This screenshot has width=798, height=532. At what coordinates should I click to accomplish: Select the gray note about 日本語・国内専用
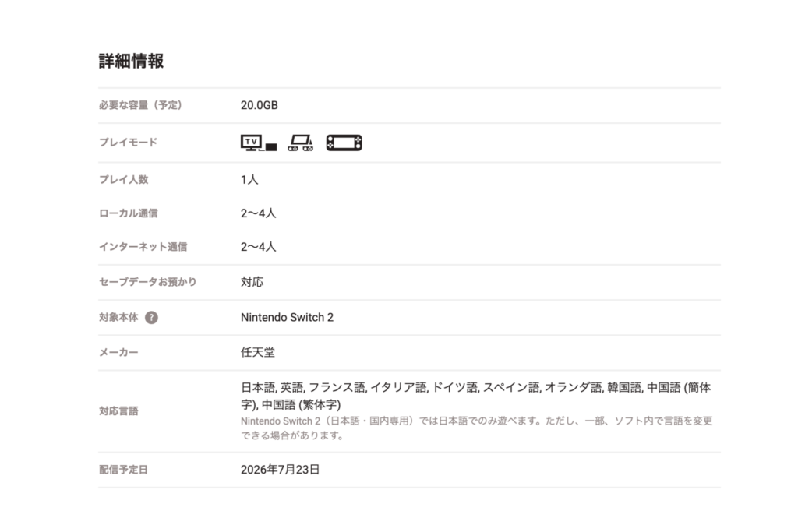coord(476,428)
